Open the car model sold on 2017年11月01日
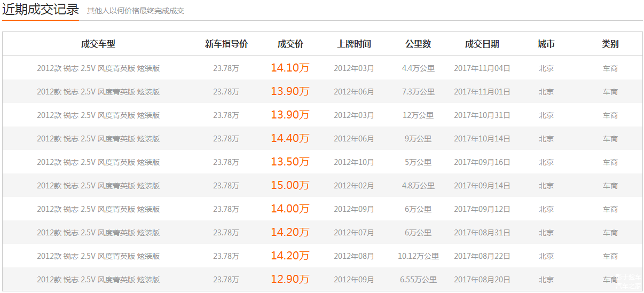This screenshot has width=644, height=293. pyautogui.click(x=98, y=92)
